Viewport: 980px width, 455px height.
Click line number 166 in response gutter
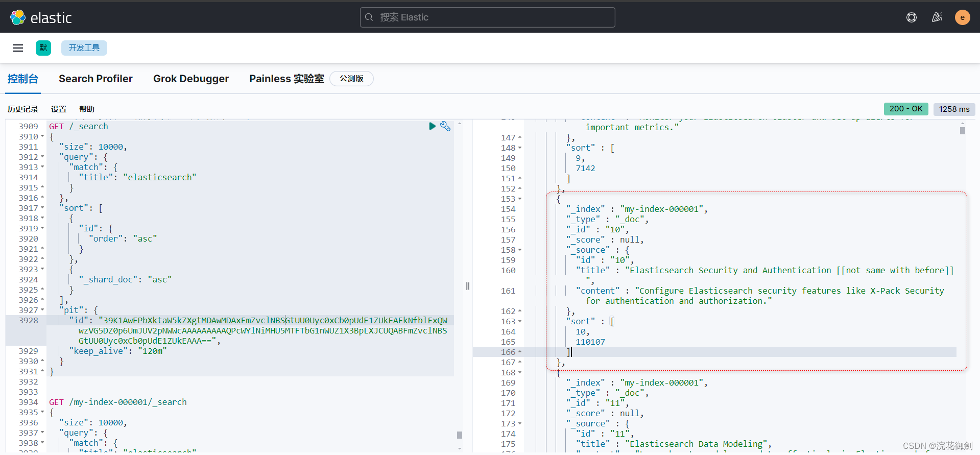tap(508, 352)
